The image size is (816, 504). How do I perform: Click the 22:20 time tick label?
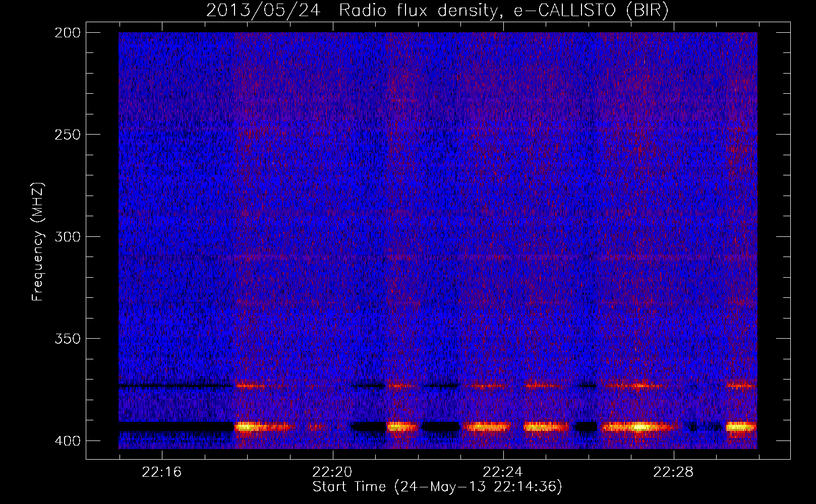point(332,472)
